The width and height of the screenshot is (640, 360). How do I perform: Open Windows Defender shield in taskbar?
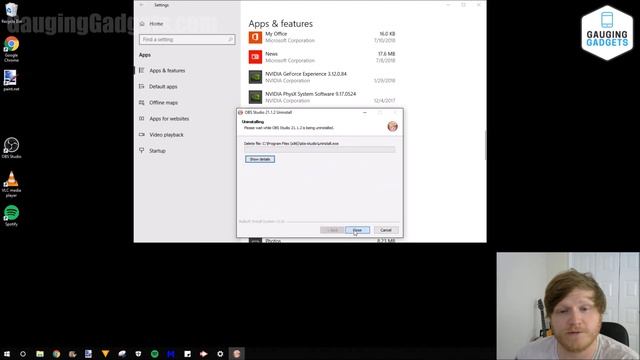coord(138,354)
